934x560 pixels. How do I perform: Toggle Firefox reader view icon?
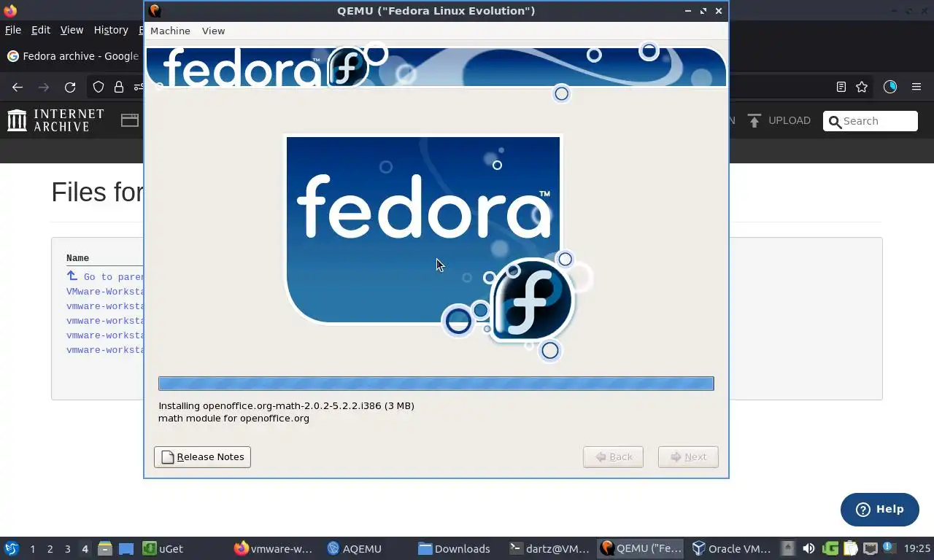tap(841, 87)
